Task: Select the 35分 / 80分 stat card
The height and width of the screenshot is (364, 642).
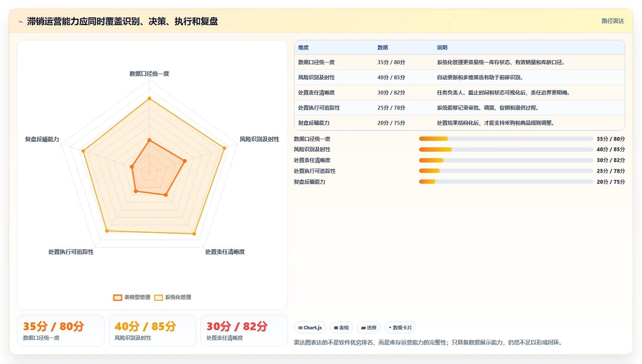Action: coord(61,331)
